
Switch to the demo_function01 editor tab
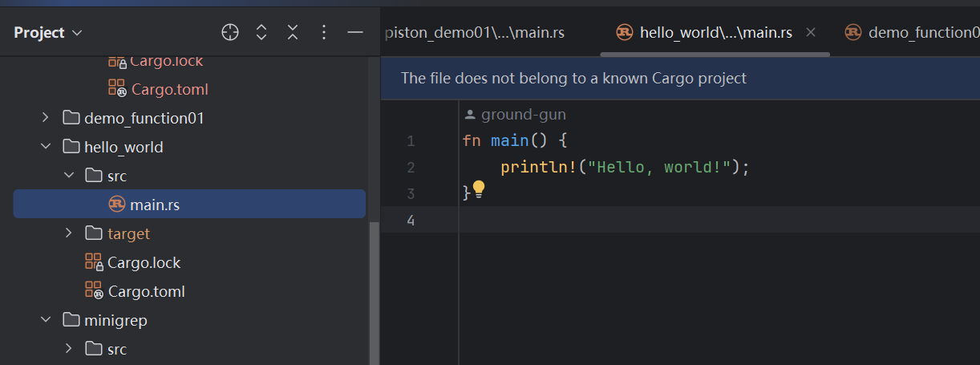click(914, 32)
